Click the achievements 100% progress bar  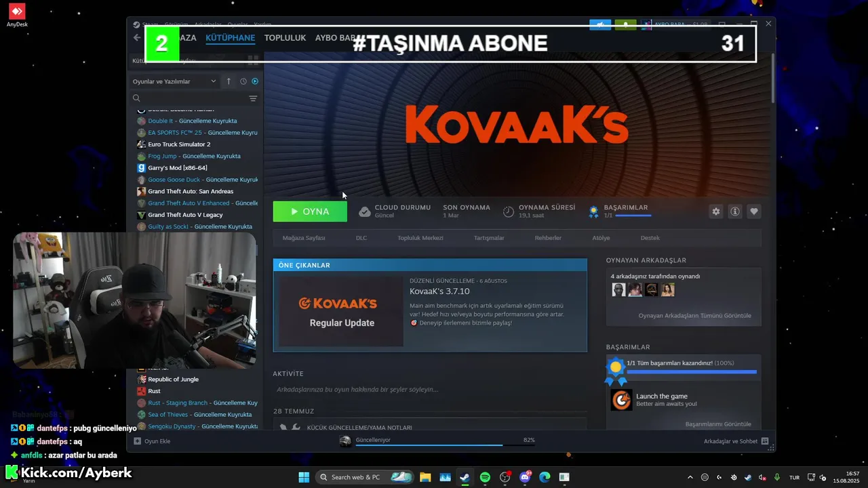(x=692, y=372)
